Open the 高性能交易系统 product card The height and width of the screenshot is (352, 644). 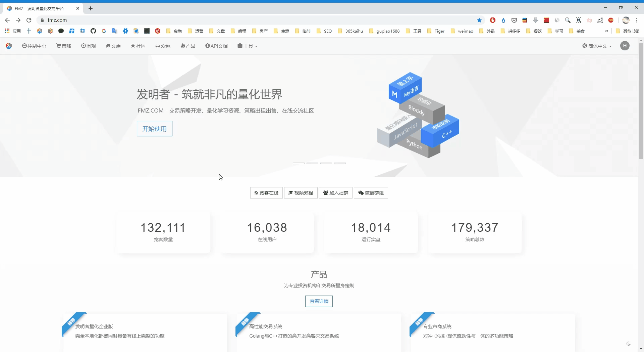319,333
